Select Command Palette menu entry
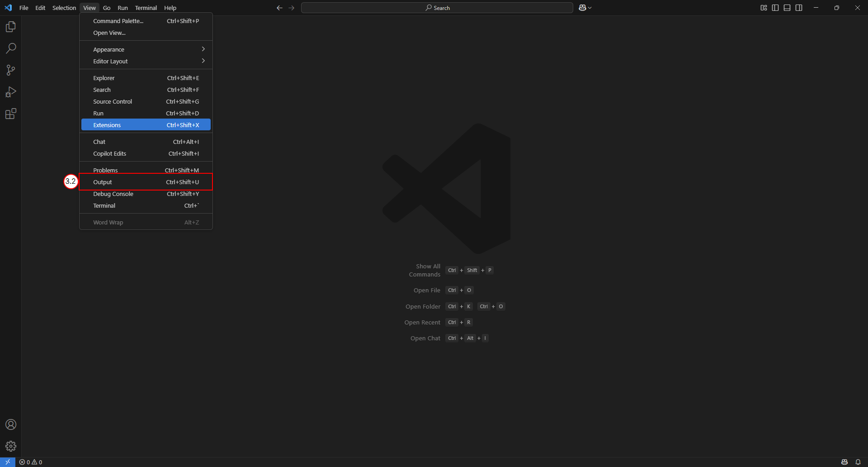 [146, 21]
